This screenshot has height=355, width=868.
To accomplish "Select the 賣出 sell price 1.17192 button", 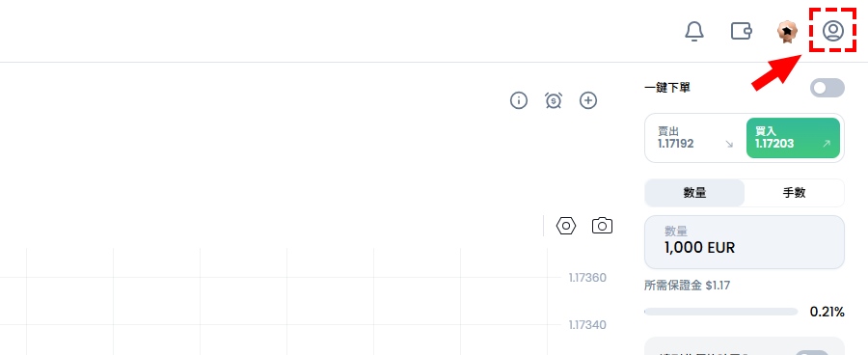I will pos(695,138).
